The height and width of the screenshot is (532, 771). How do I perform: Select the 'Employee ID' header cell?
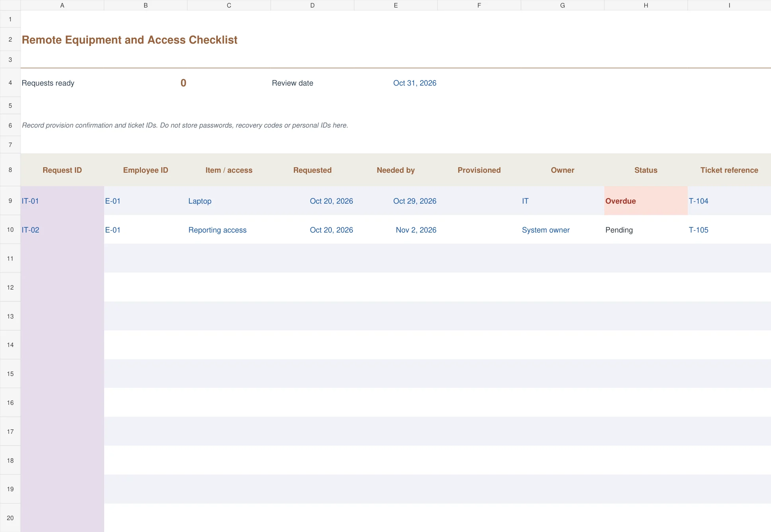pos(146,170)
